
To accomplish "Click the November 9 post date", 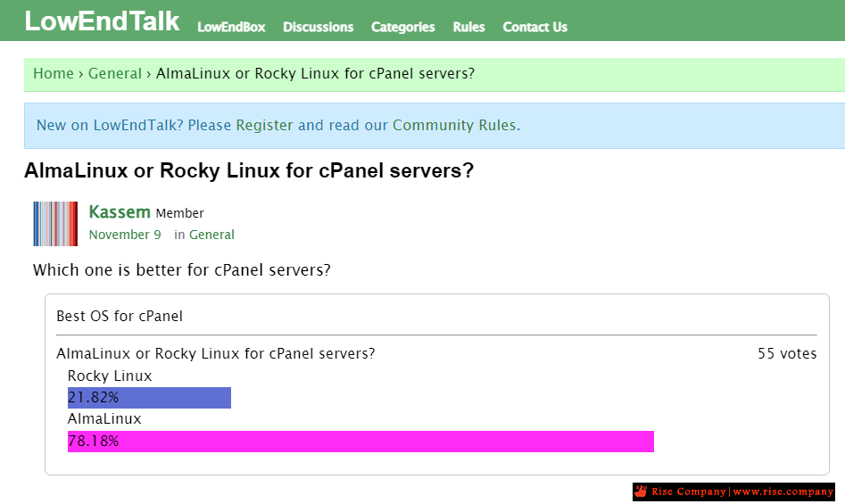I will [125, 235].
